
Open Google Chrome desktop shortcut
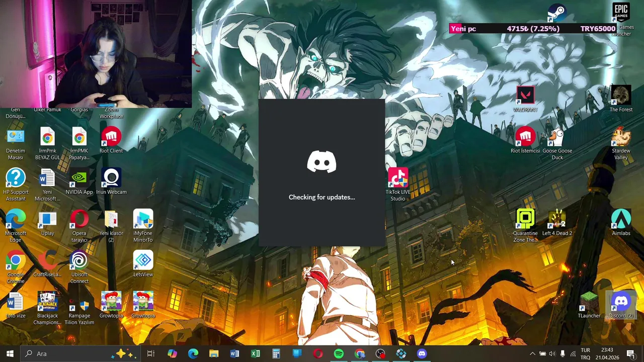pos(16,267)
